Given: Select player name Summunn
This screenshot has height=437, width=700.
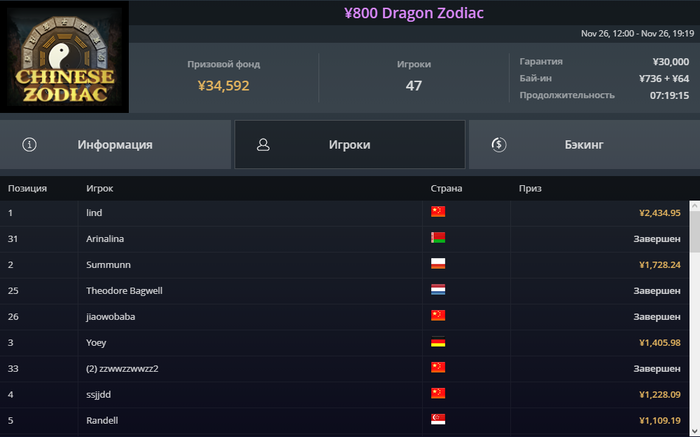Looking at the screenshot, I should [108, 265].
